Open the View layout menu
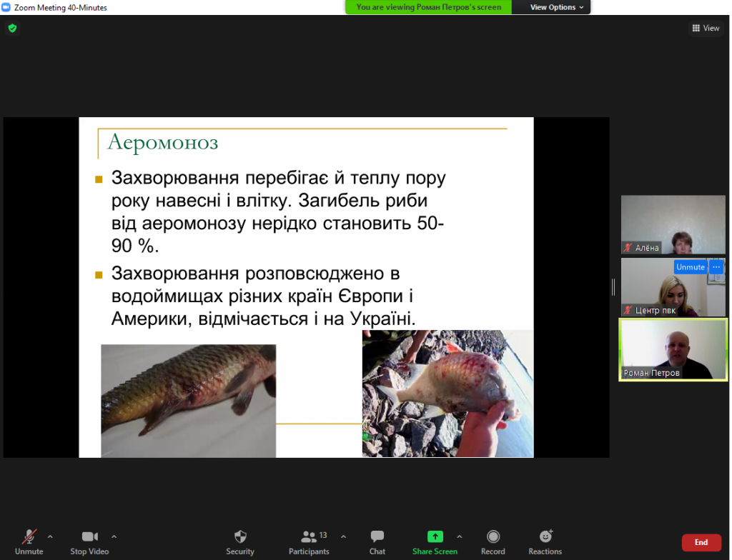This screenshot has height=560, width=732. [x=706, y=29]
